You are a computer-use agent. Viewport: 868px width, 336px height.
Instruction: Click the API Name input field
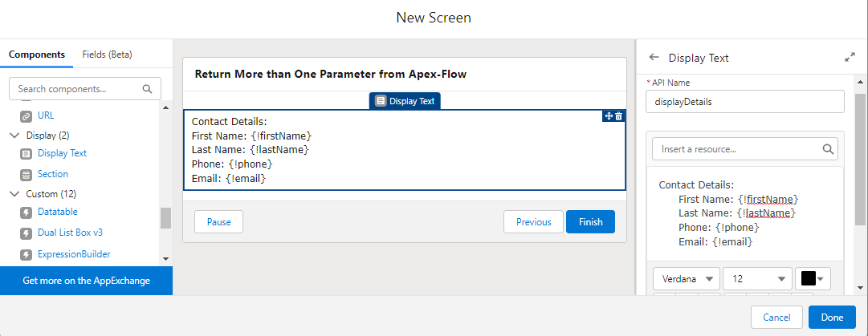(x=745, y=102)
